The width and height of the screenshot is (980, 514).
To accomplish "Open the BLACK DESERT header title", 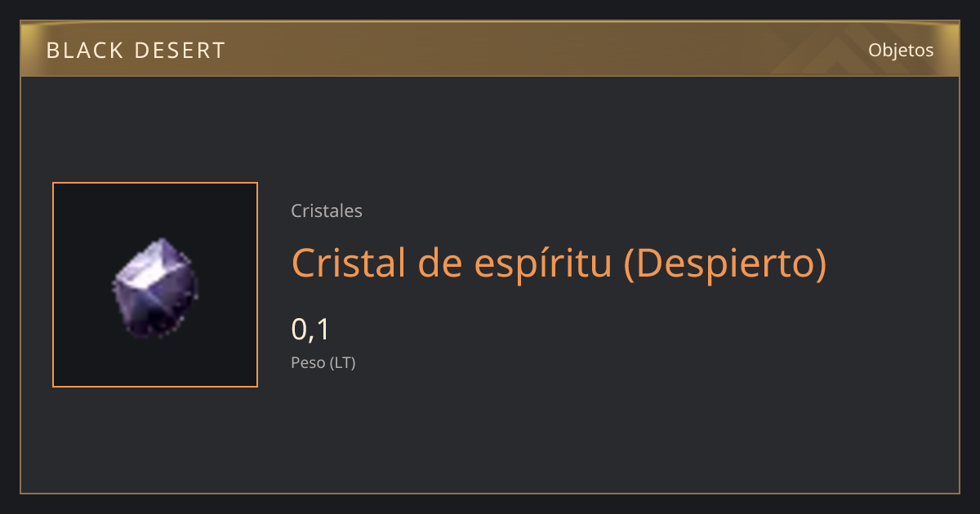I will (136, 51).
